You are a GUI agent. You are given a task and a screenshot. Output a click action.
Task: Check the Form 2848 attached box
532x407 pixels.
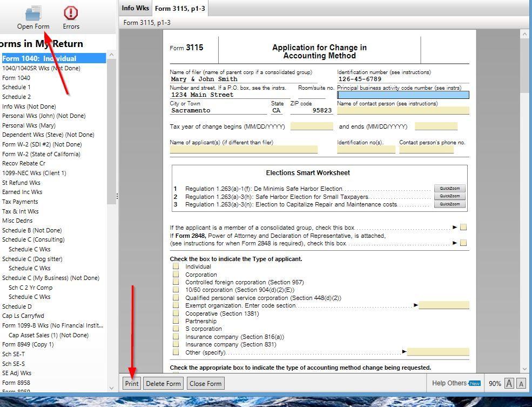tap(463, 243)
